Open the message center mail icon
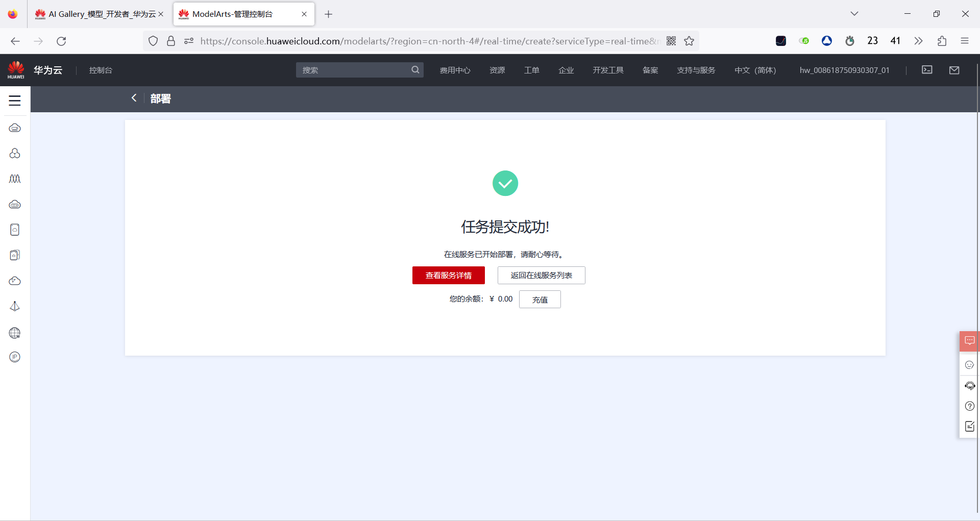This screenshot has height=521, width=980. [955, 70]
